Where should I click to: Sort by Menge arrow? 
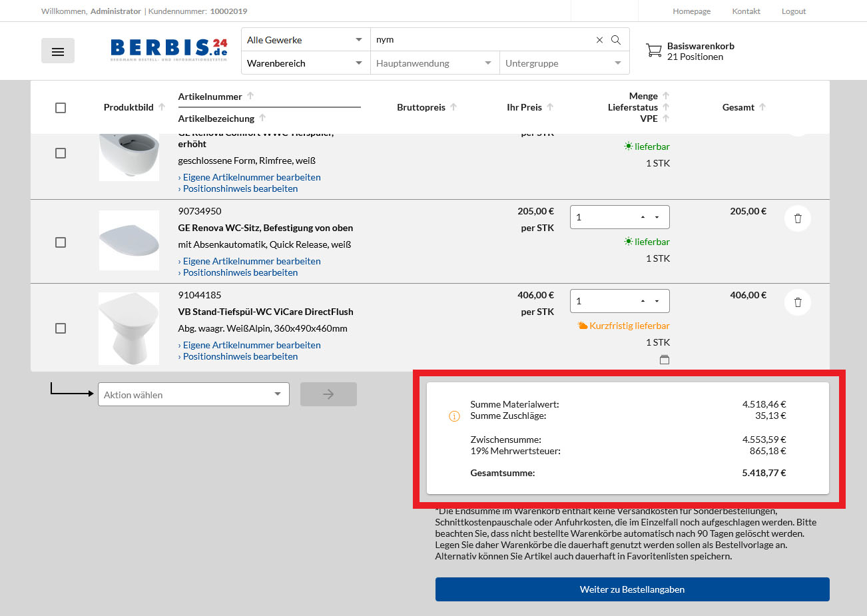pos(666,95)
